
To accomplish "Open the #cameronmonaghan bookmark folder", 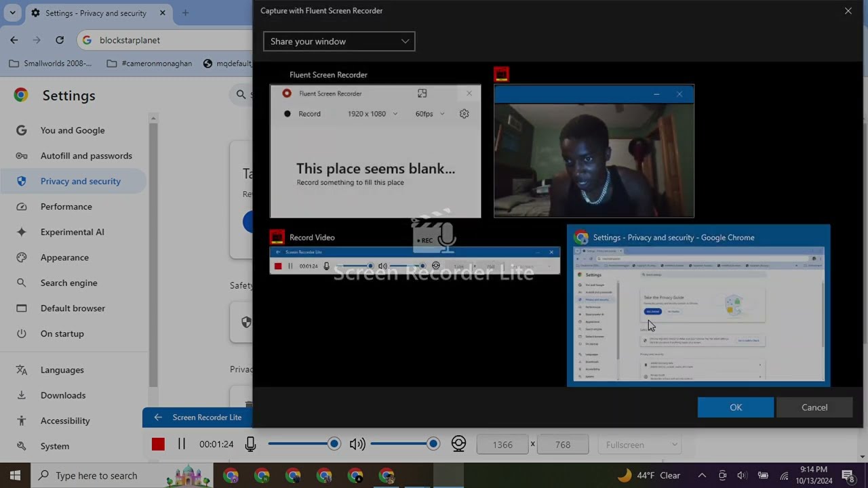I will [x=150, y=64].
